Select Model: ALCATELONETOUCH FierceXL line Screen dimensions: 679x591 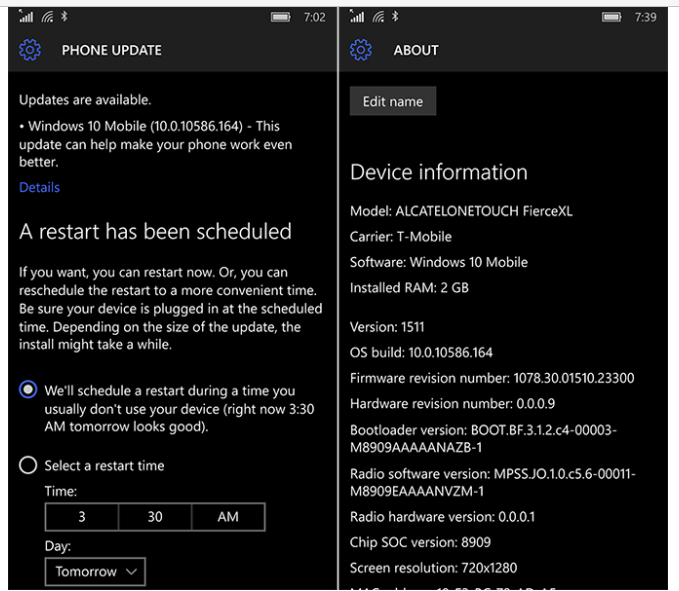point(461,211)
